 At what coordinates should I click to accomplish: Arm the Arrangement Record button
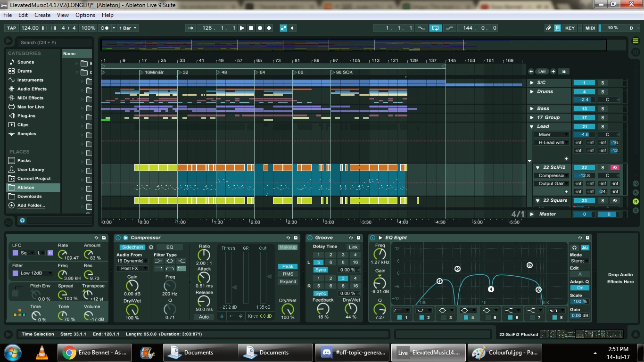[x=260, y=28]
